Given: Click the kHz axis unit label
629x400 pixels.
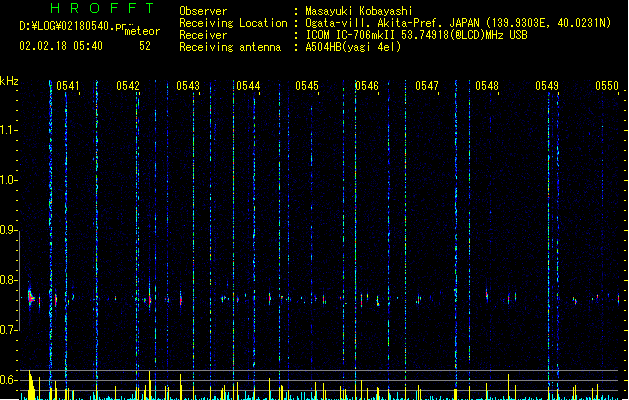Looking at the screenshot, I should coord(9,81).
